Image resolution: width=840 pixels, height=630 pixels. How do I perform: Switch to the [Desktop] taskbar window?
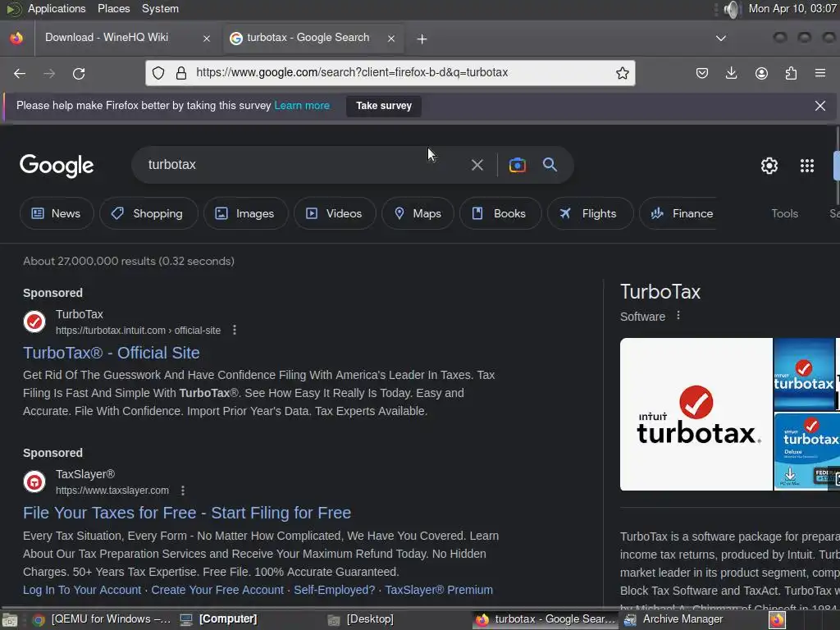(x=361, y=619)
